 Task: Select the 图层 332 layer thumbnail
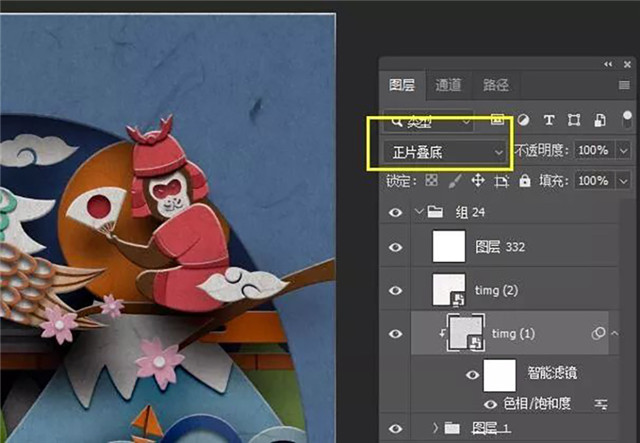point(448,246)
